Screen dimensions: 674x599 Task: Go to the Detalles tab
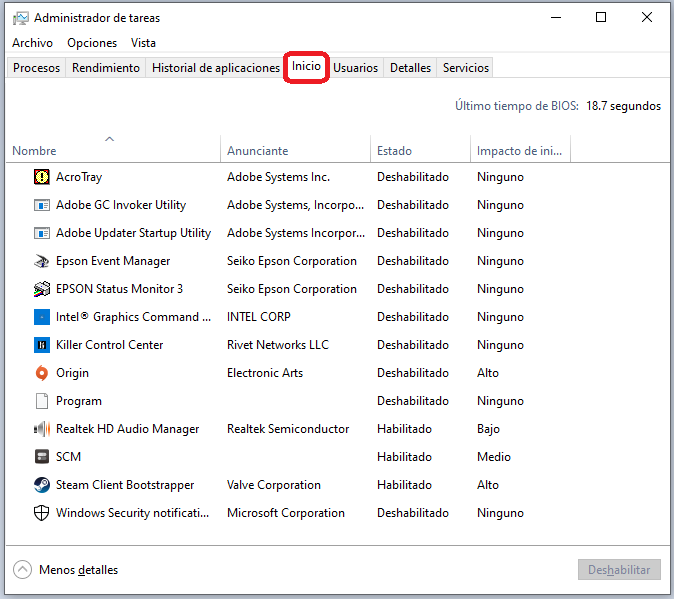410,68
